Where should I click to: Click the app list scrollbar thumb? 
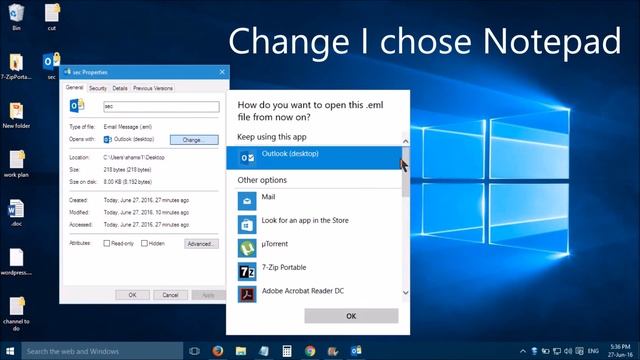pyautogui.click(x=405, y=171)
